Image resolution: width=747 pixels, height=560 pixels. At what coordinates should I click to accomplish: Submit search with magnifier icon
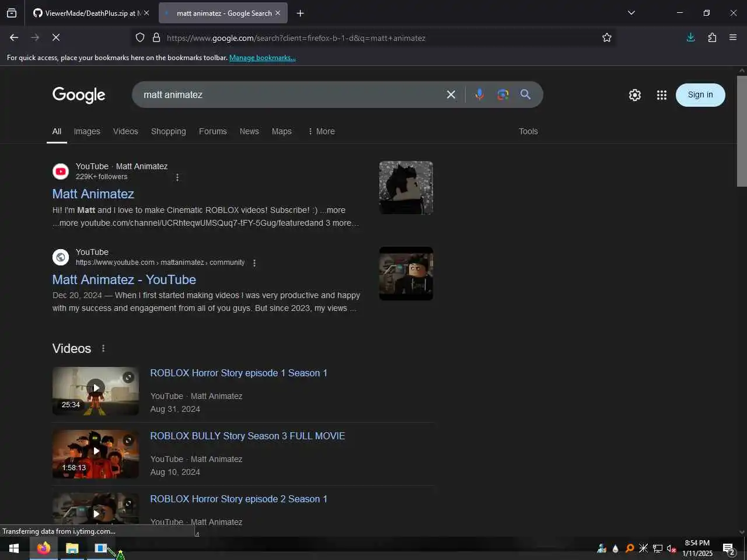[525, 94]
